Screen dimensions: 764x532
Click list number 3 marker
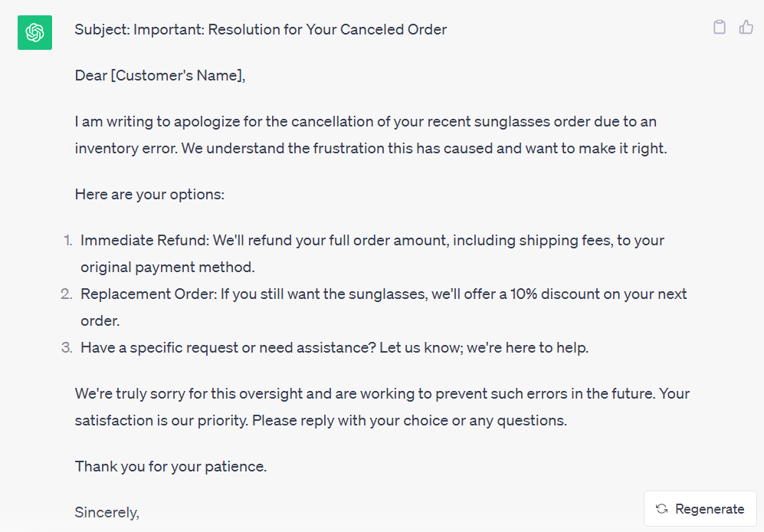click(x=67, y=348)
